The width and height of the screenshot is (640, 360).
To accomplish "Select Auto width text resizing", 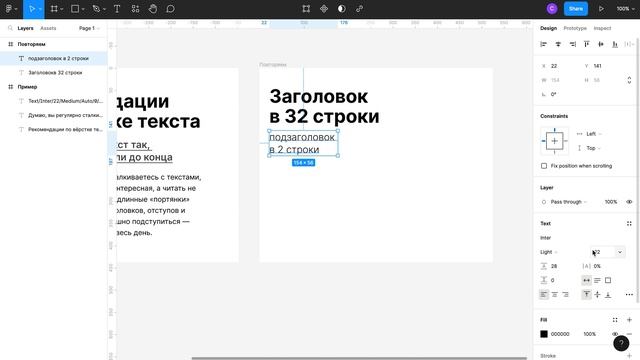I will [x=587, y=280].
